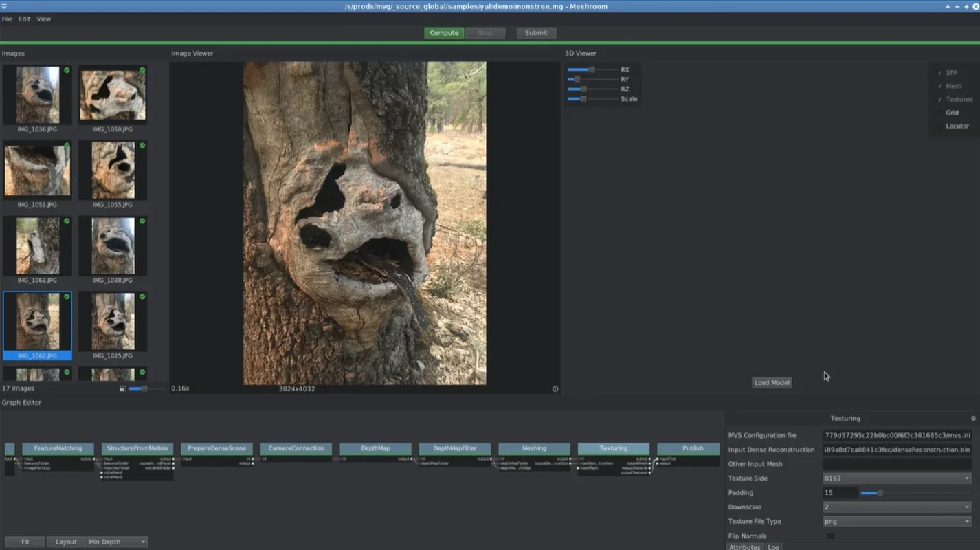Click the MVS Configuration file field
The height and width of the screenshot is (550, 980).
pos(898,435)
